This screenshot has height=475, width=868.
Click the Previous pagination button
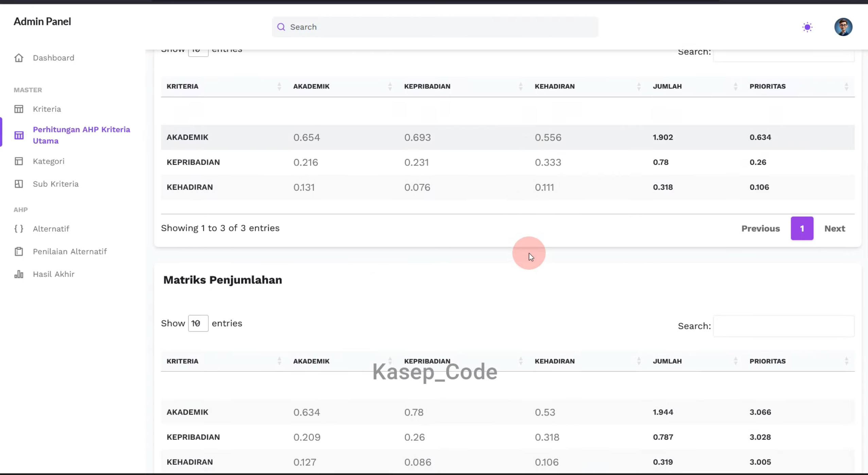pyautogui.click(x=761, y=228)
